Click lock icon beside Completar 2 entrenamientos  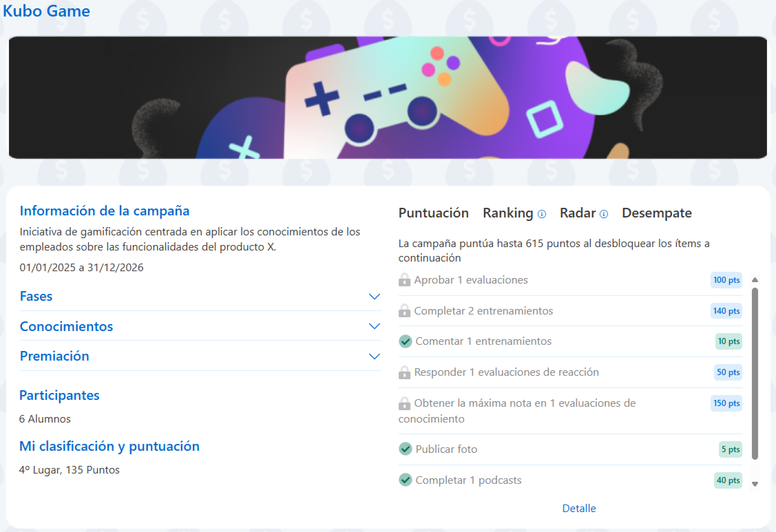click(404, 311)
